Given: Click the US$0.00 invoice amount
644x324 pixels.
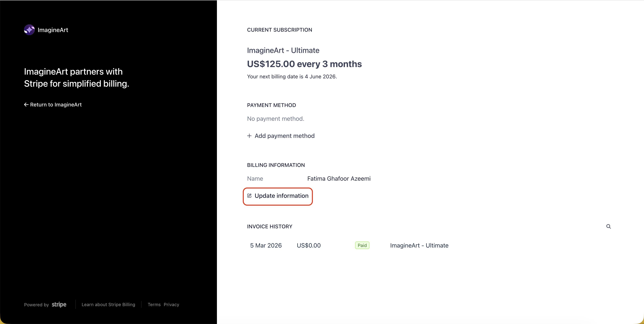Looking at the screenshot, I should click(308, 245).
